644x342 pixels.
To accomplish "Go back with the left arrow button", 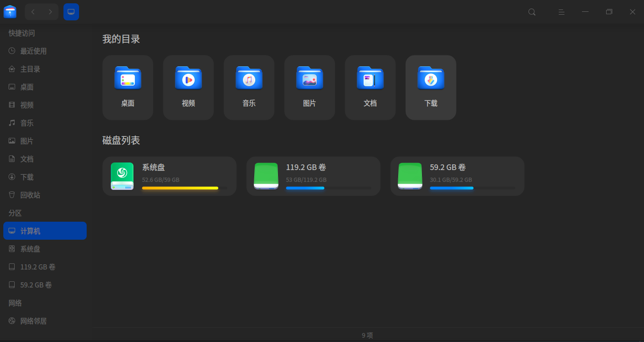I will coord(33,12).
